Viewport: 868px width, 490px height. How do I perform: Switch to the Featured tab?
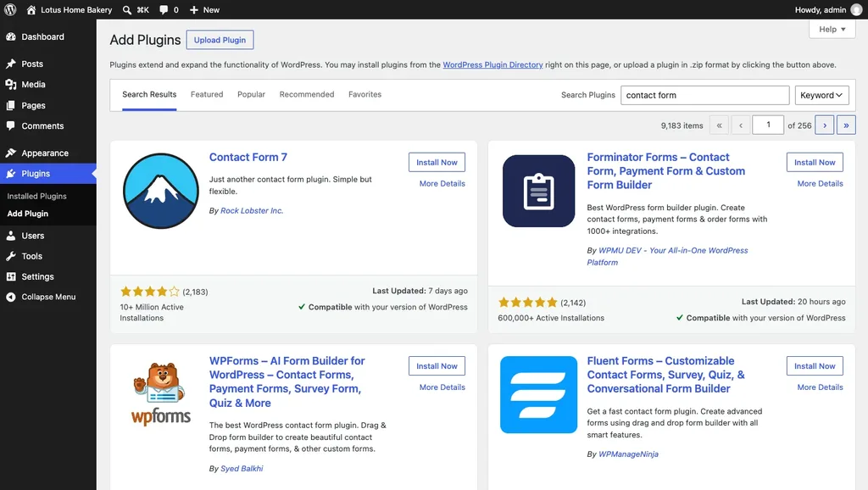tap(207, 95)
